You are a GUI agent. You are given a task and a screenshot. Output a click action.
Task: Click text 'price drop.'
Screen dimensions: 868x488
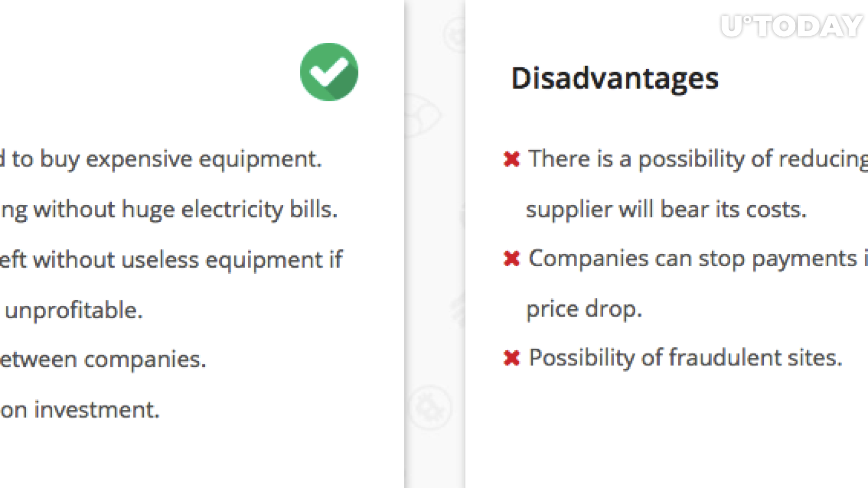tap(584, 309)
